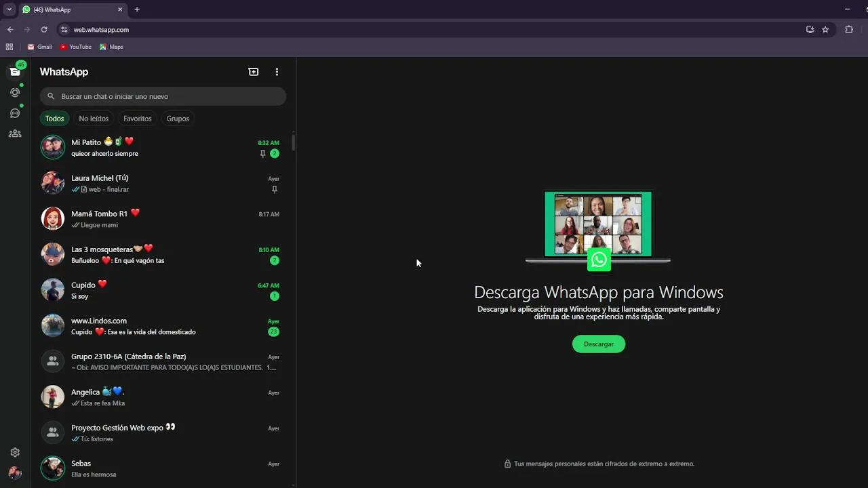The width and height of the screenshot is (868, 488).
Task: Click the unread badge 23 on www.Lindos.com
Action: pos(273,331)
